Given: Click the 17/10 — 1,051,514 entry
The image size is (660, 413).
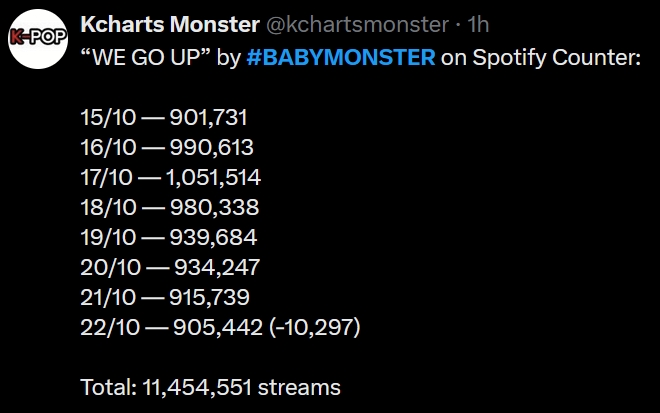Looking at the screenshot, I should 170,178.
